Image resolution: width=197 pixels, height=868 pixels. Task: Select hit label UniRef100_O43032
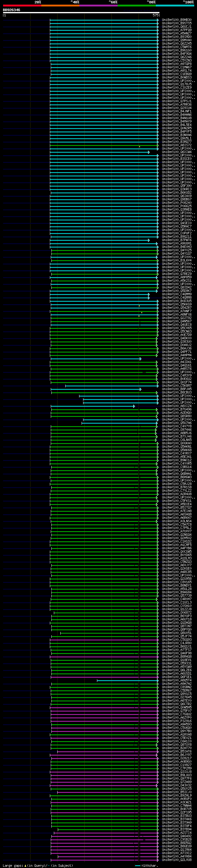(177, 785)
